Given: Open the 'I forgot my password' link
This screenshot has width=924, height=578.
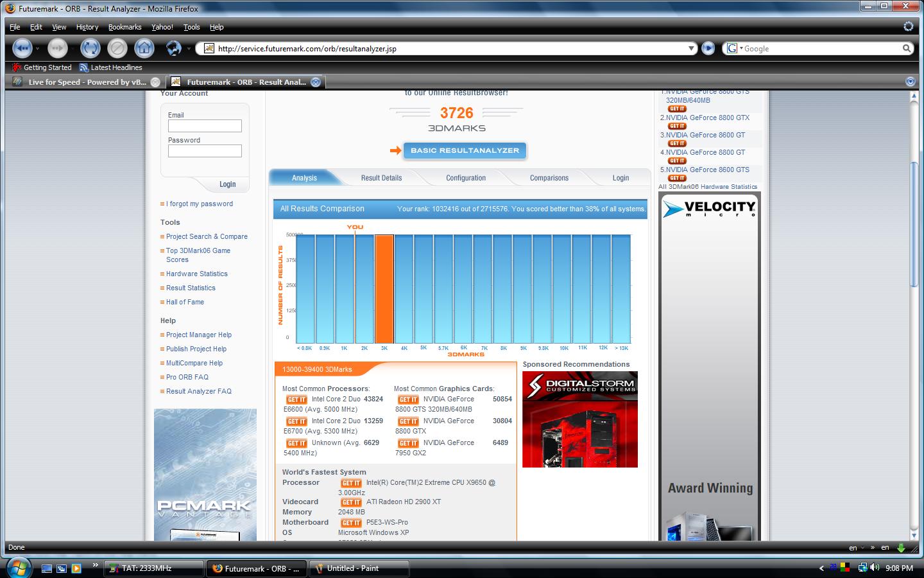Looking at the screenshot, I should pyautogui.click(x=200, y=204).
